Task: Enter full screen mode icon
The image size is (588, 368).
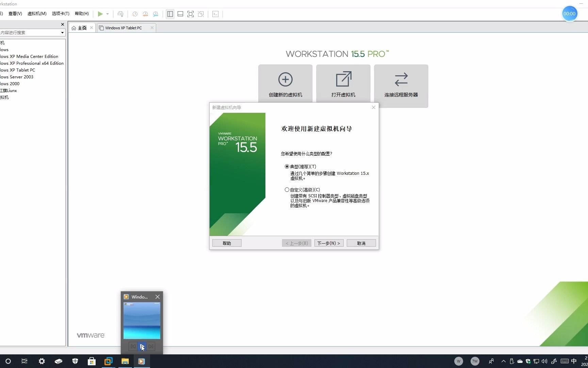Action: (191, 14)
